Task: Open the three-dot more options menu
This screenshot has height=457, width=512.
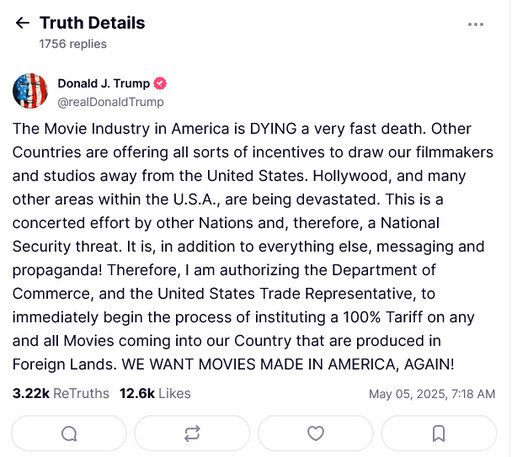Action: click(x=475, y=24)
